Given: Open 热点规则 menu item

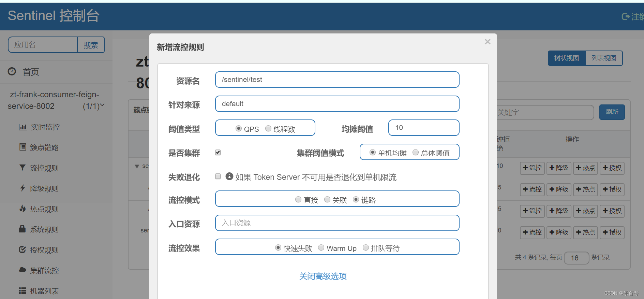Looking at the screenshot, I should point(44,209).
